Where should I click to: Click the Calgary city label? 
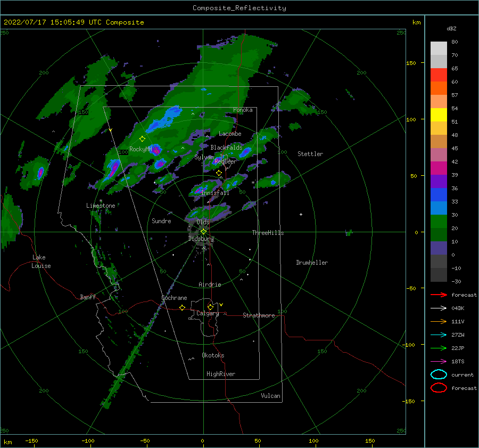(x=208, y=313)
